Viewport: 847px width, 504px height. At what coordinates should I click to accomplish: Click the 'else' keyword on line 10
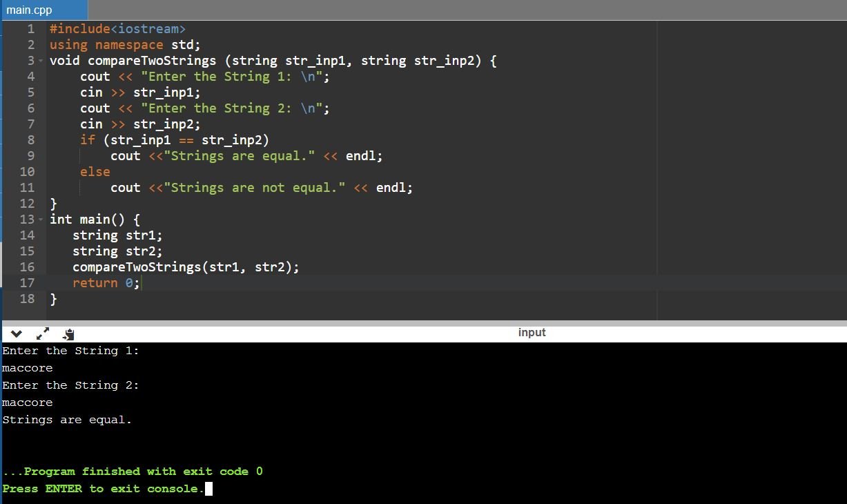[95, 172]
